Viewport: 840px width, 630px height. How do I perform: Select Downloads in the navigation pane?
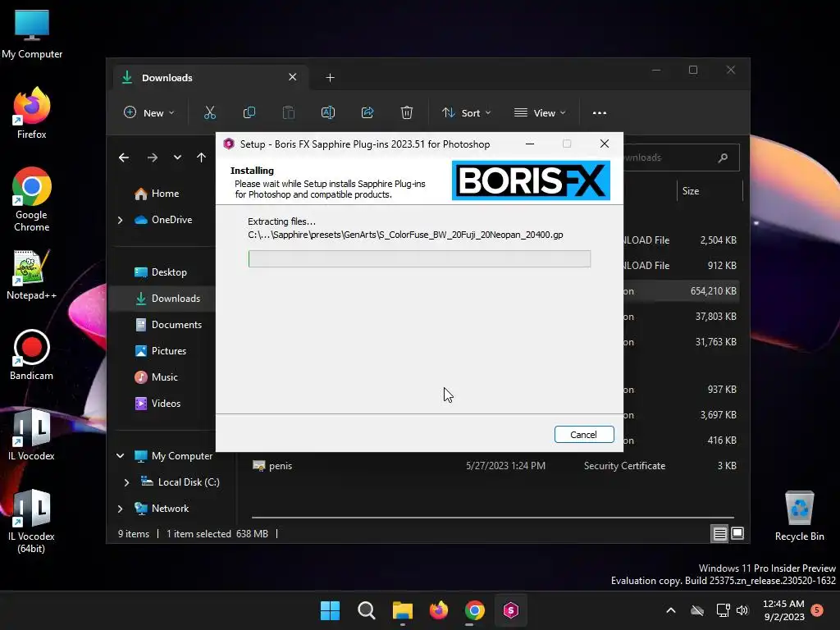pos(167,299)
